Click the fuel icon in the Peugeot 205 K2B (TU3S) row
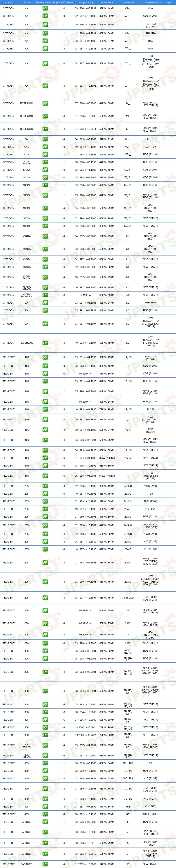 click(x=45, y=542)
